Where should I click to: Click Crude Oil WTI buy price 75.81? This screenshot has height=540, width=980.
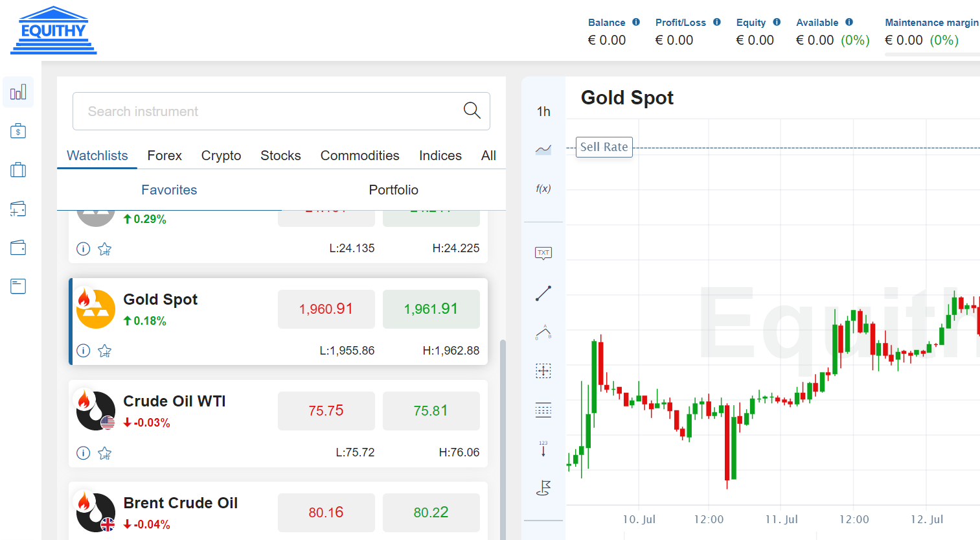click(x=431, y=411)
